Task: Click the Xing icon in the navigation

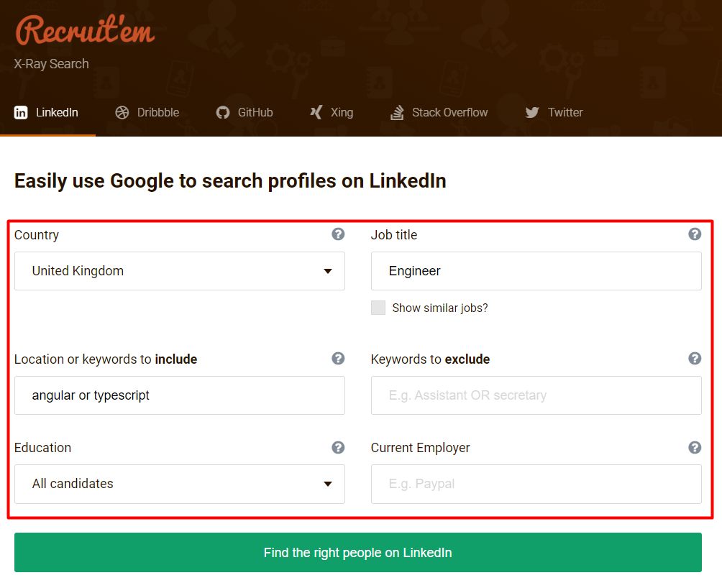Action: pos(314,112)
